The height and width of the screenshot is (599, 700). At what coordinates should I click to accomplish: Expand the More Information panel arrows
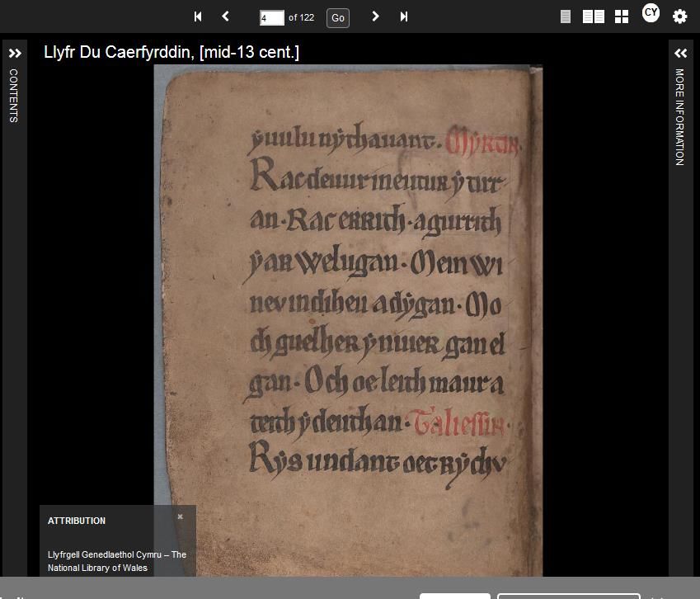click(x=681, y=54)
